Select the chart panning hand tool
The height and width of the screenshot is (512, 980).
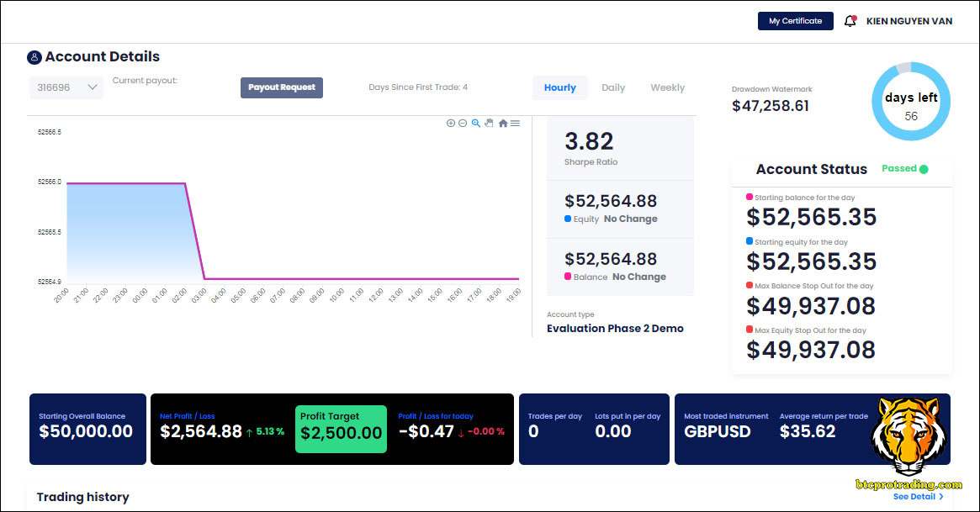point(489,124)
